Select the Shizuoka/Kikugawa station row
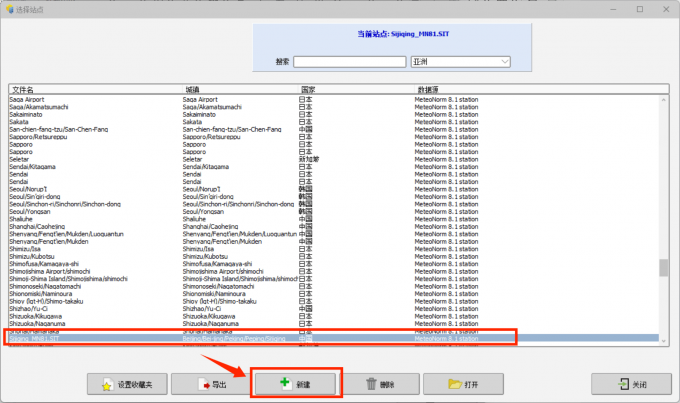The height and width of the screenshot is (403, 680). tap(334, 316)
